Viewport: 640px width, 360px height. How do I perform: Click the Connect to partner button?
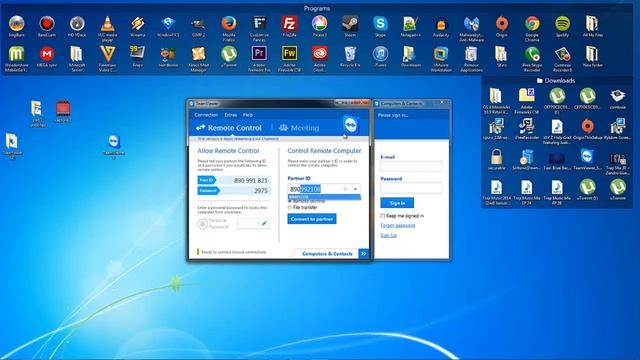pos(312,219)
